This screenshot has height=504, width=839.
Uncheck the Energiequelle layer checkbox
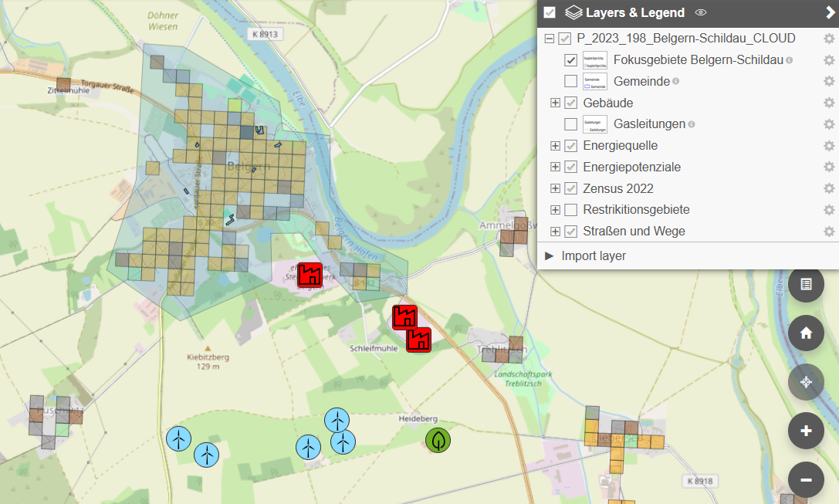(x=571, y=146)
